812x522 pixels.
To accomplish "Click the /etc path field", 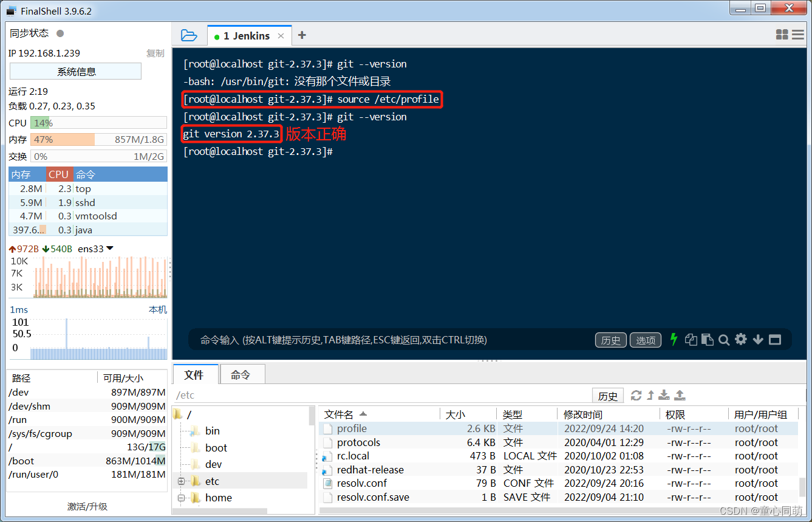I will pyautogui.click(x=381, y=395).
